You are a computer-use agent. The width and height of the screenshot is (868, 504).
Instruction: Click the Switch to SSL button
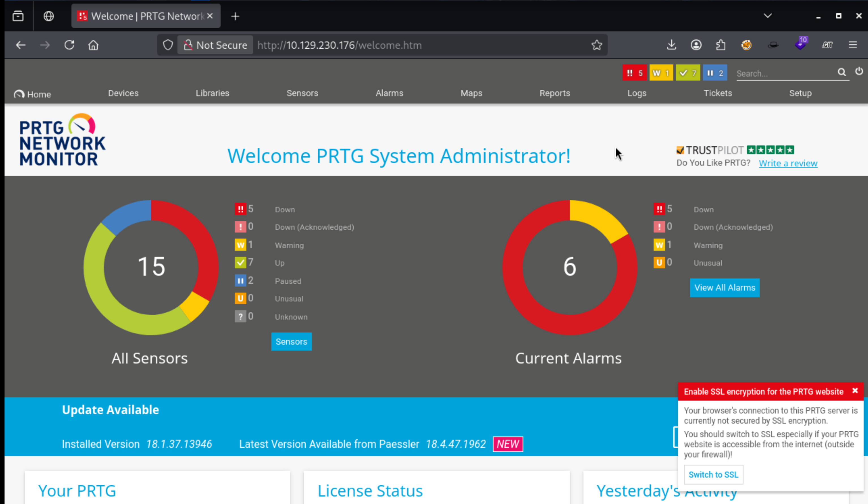click(713, 474)
